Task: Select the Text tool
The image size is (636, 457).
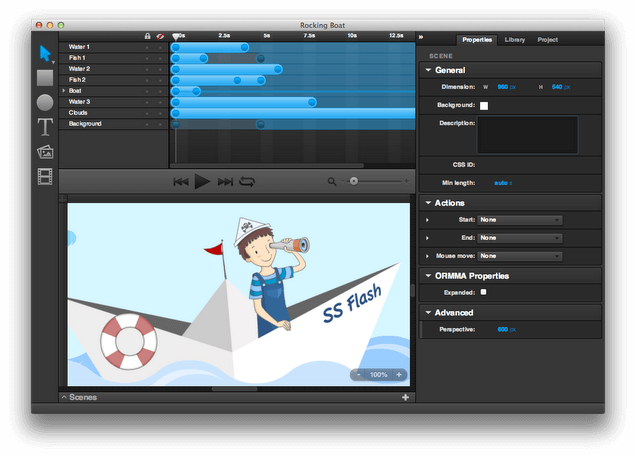Action: 45,127
